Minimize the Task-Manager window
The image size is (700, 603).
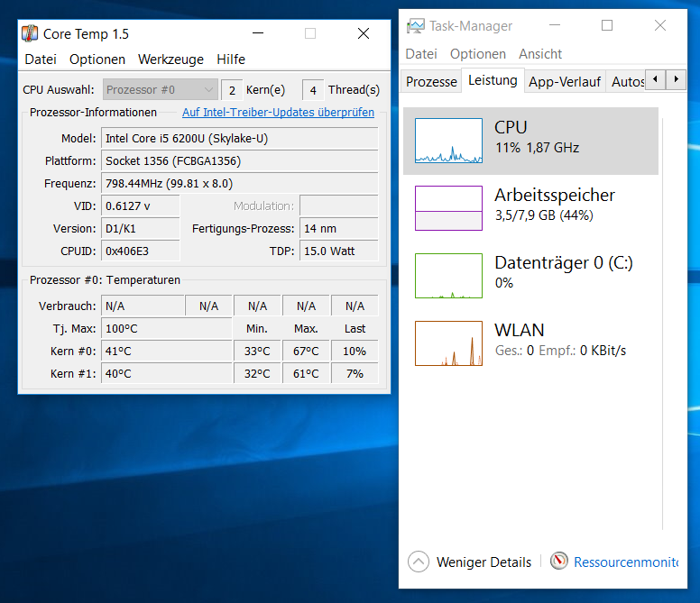pos(555,25)
